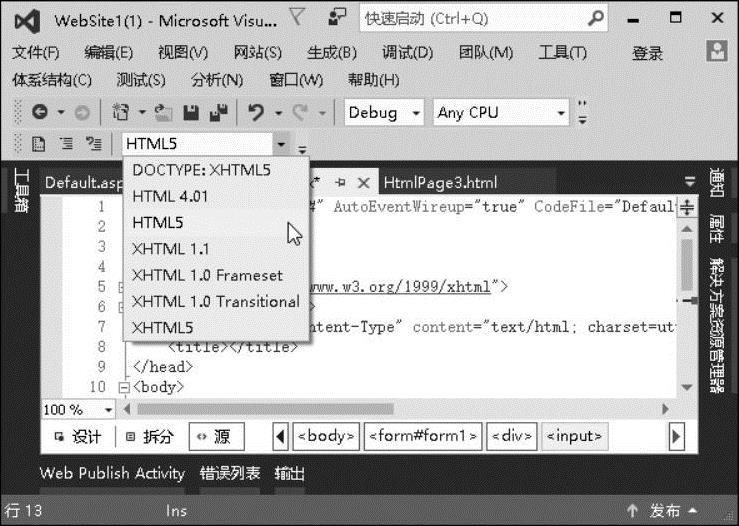The height and width of the screenshot is (526, 739).
Task: Click the horizontal scrollbar thumb
Action: pos(265,409)
